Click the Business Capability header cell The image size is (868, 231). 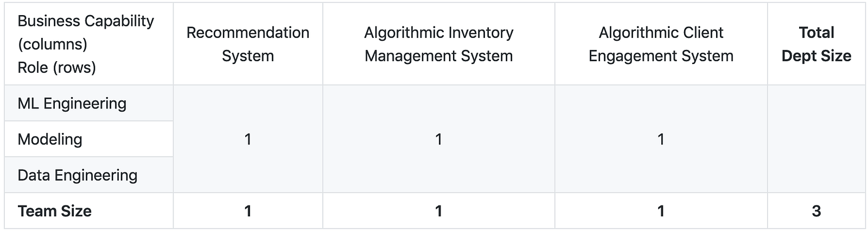point(89,44)
